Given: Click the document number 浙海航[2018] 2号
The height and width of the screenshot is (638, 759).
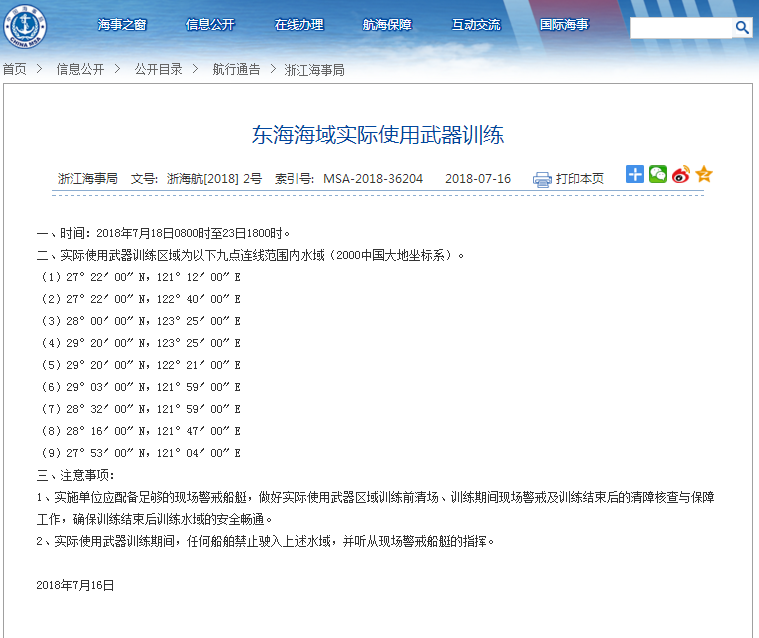Looking at the screenshot, I should tap(214, 179).
